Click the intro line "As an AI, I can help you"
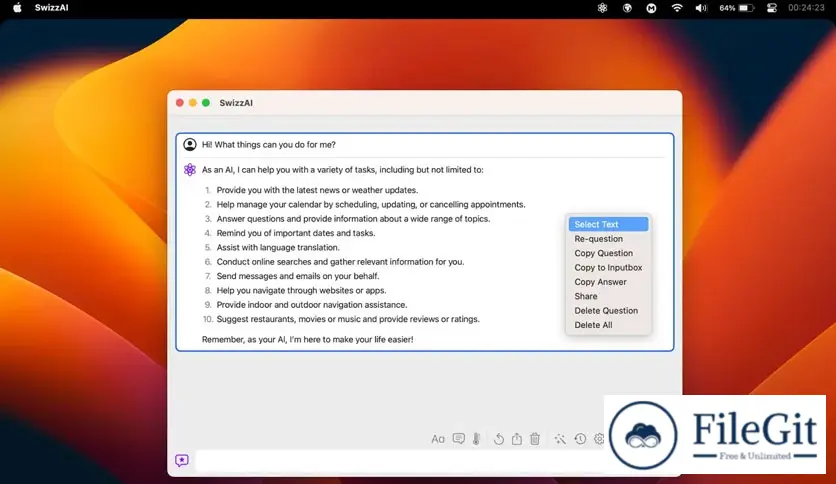 click(x=343, y=170)
